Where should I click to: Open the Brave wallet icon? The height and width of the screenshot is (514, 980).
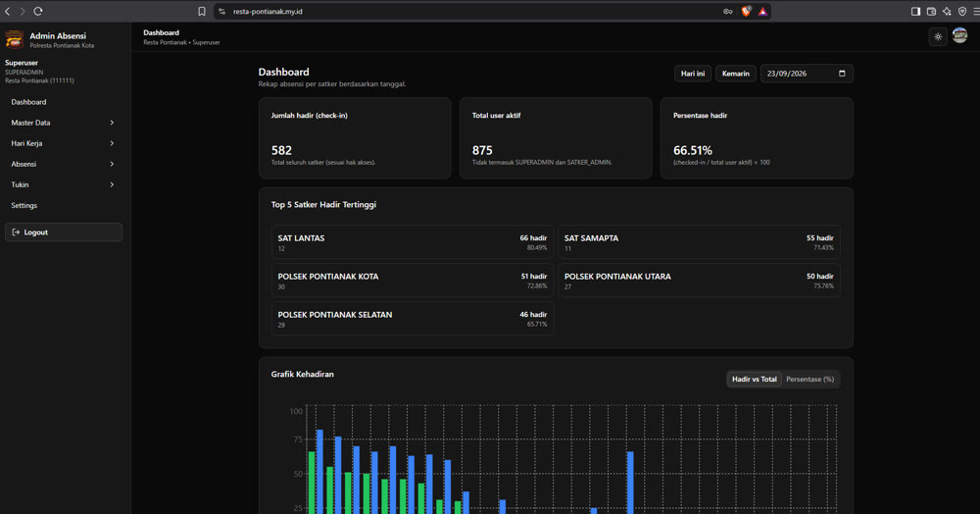[x=931, y=11]
